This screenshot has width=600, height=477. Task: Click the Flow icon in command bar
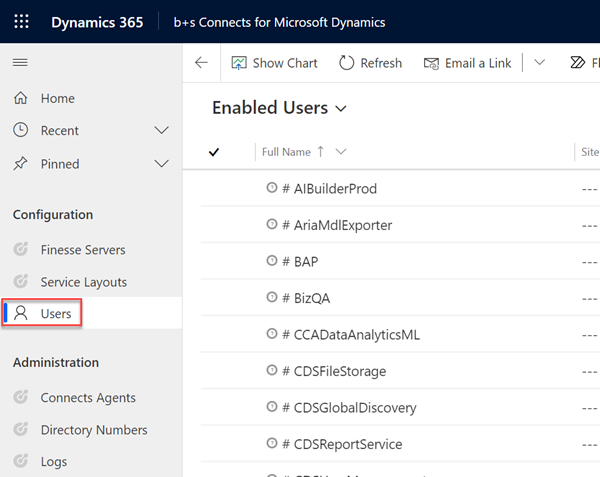[577, 62]
